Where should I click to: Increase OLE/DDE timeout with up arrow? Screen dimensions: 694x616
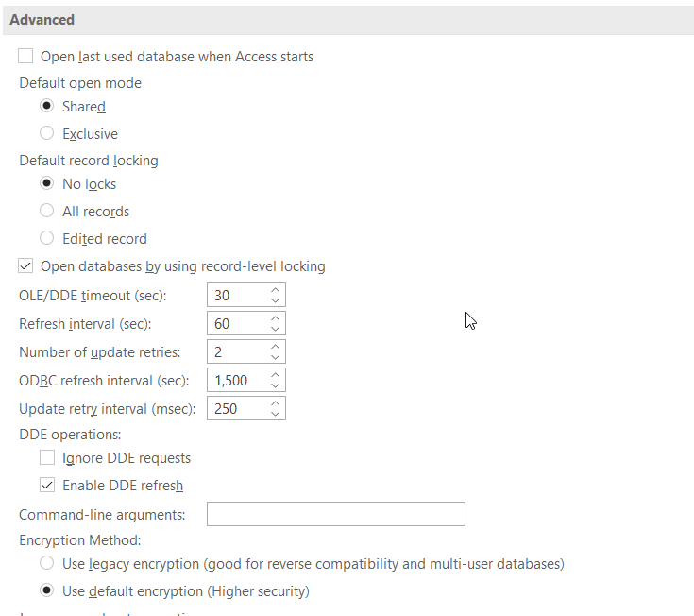(x=275, y=290)
